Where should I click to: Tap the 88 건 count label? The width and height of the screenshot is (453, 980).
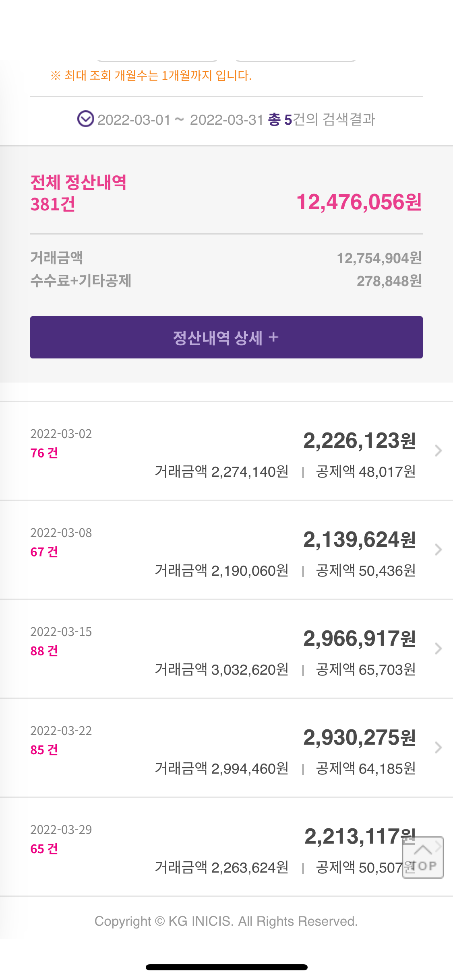tap(44, 651)
